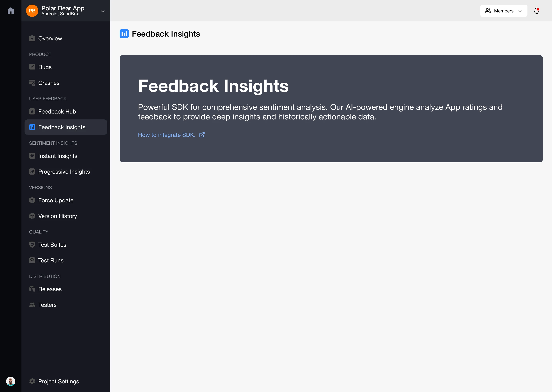Open the Members dropdown

click(x=504, y=11)
